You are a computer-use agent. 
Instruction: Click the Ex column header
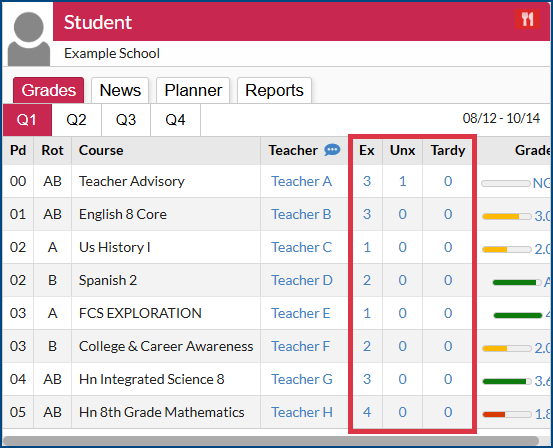[x=367, y=150]
